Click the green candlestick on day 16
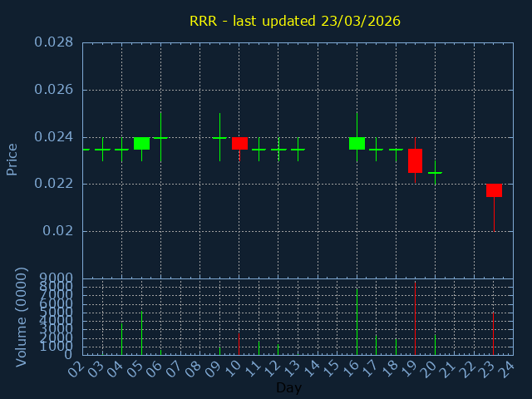This screenshot has height=399, width=532. 357,143
